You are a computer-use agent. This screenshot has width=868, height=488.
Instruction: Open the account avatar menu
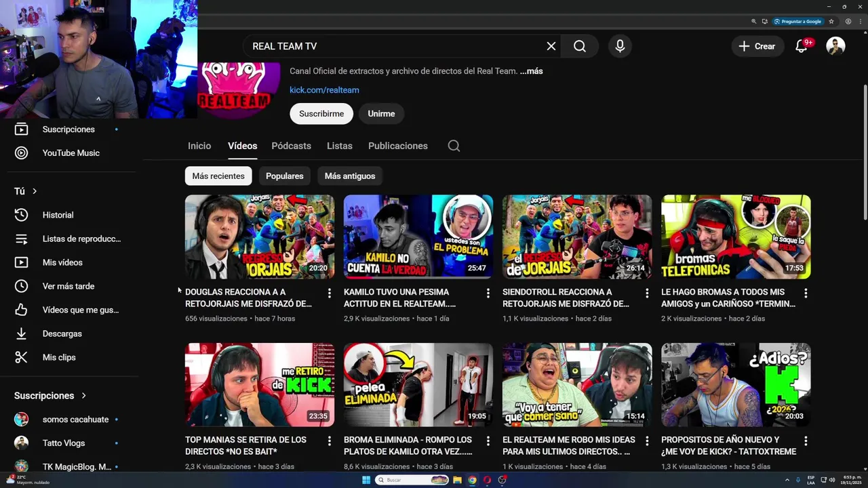coord(835,46)
